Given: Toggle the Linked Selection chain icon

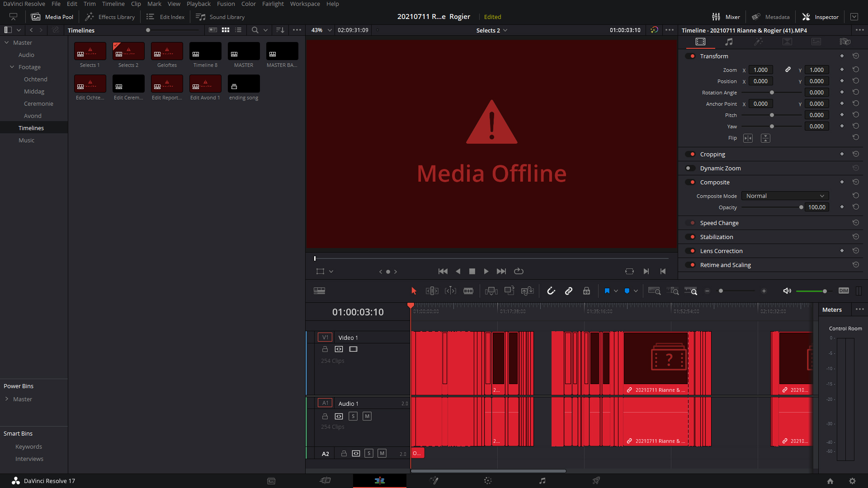Looking at the screenshot, I should 569,291.
